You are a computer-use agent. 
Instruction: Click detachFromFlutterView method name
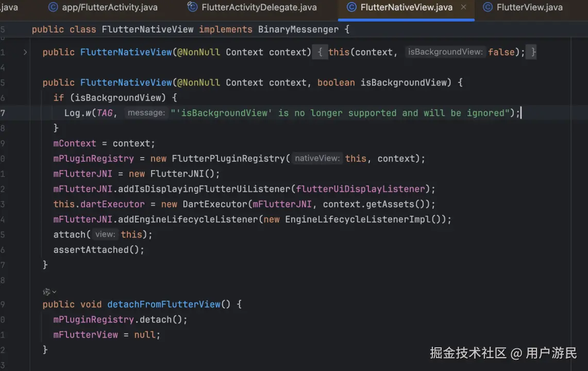(164, 304)
